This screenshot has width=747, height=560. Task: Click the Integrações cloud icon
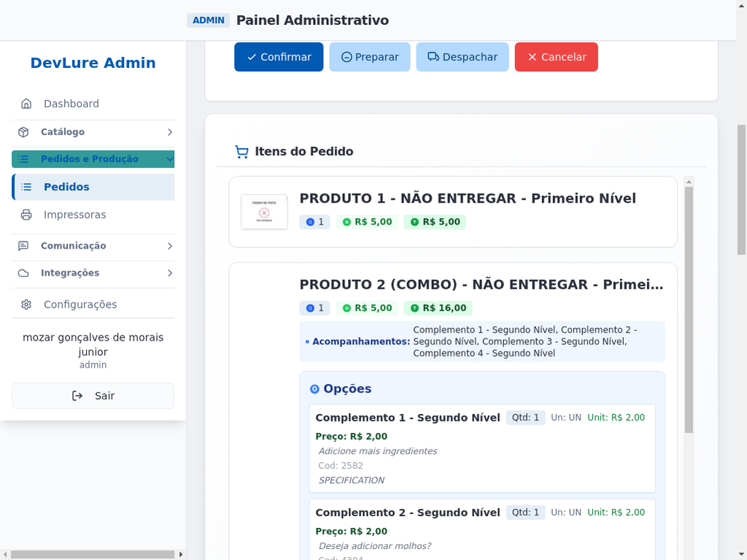point(23,273)
